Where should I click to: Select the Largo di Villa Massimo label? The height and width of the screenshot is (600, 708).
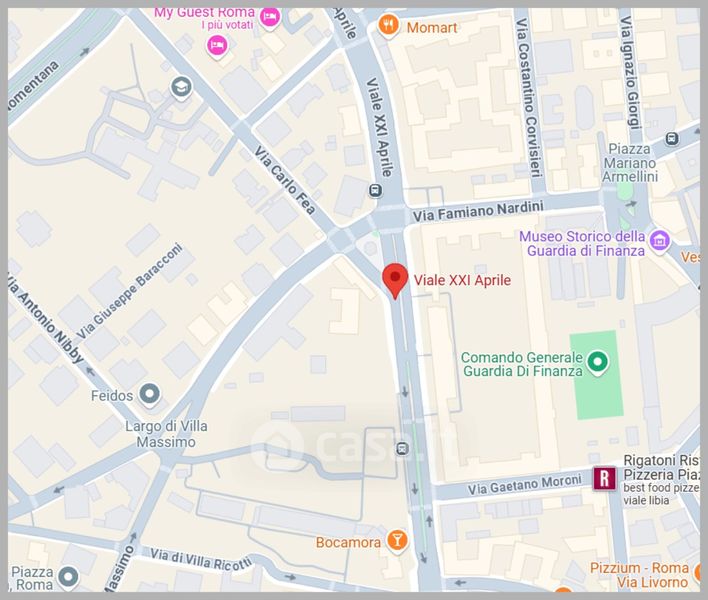[x=166, y=434]
